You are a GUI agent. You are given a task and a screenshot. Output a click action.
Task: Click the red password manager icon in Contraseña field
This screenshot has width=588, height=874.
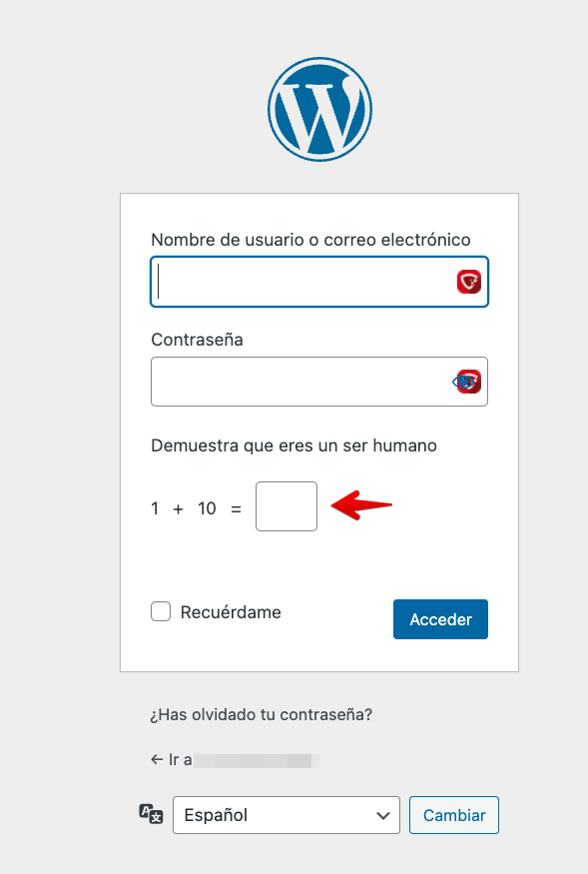pyautogui.click(x=470, y=382)
